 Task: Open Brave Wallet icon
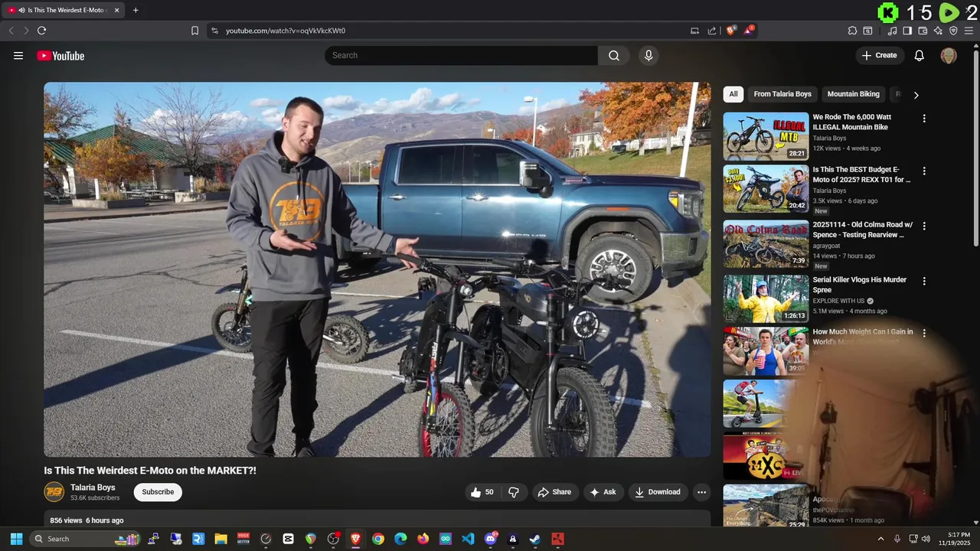coord(923,31)
